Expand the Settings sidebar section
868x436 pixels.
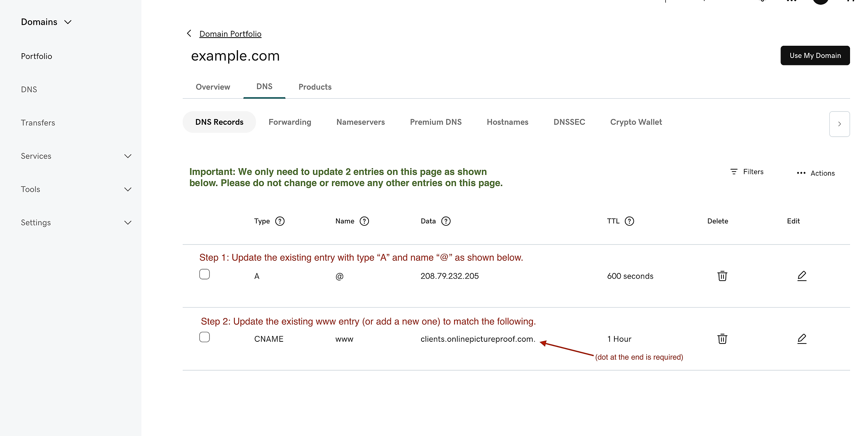coord(127,222)
